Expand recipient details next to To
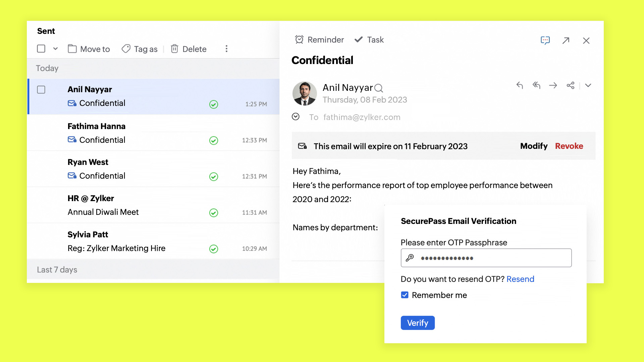 296,117
